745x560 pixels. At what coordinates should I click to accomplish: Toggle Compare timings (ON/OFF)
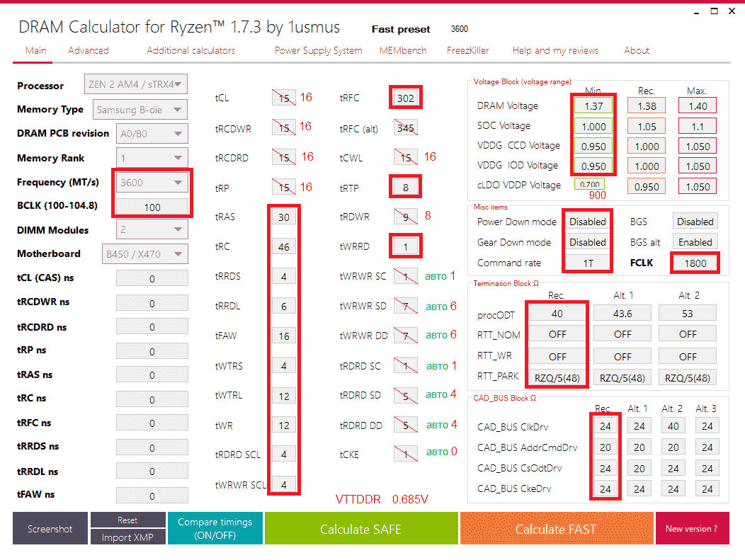click(x=215, y=528)
